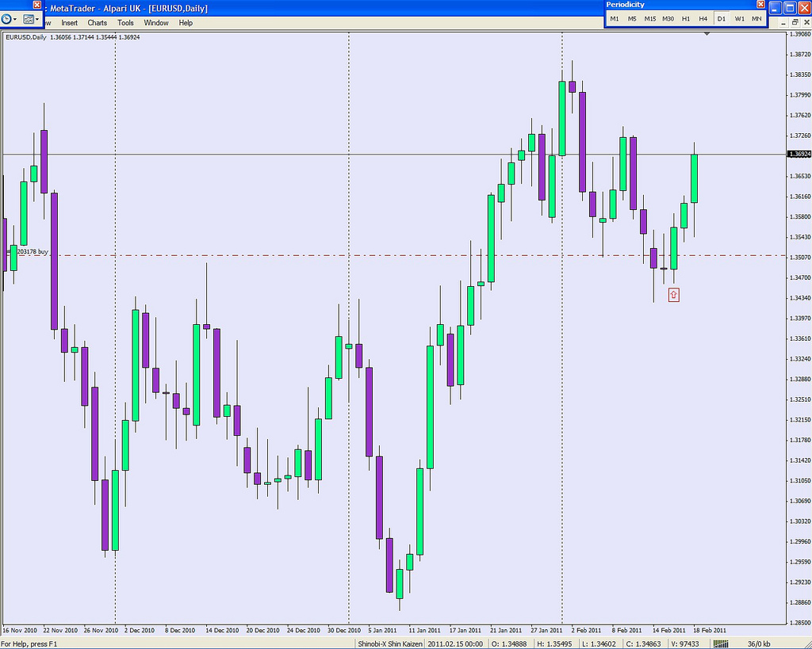The height and width of the screenshot is (649, 812).
Task: Switch chart to W1 weekly timeframe
Action: [740, 19]
